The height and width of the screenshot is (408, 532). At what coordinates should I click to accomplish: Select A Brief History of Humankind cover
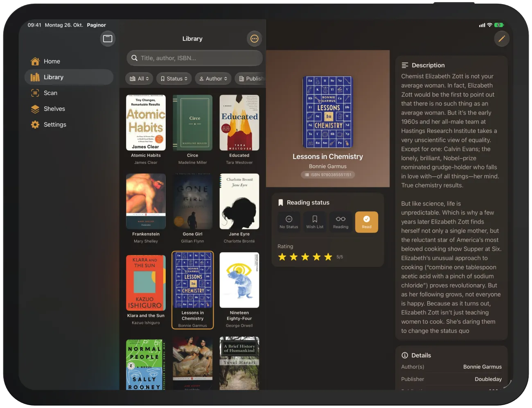pyautogui.click(x=239, y=363)
